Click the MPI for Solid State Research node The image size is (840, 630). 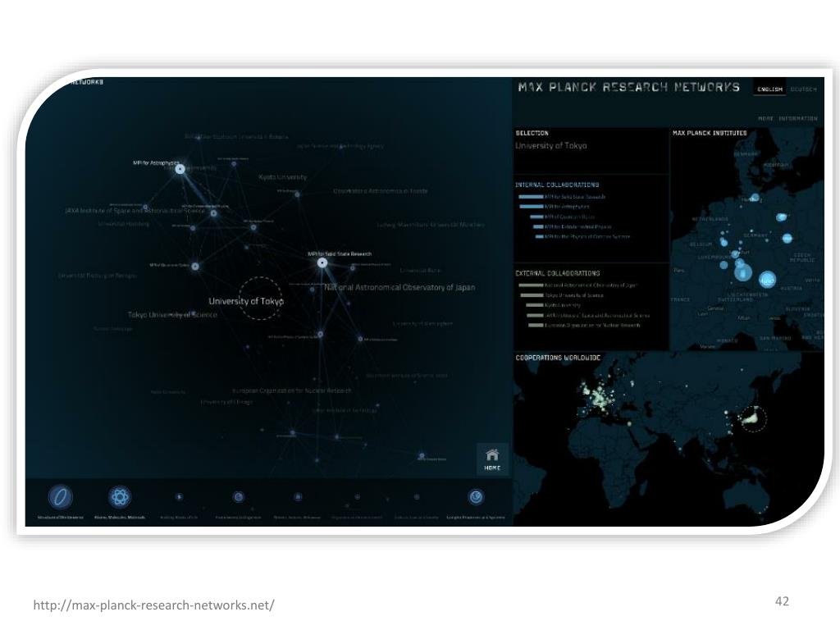pos(322,262)
